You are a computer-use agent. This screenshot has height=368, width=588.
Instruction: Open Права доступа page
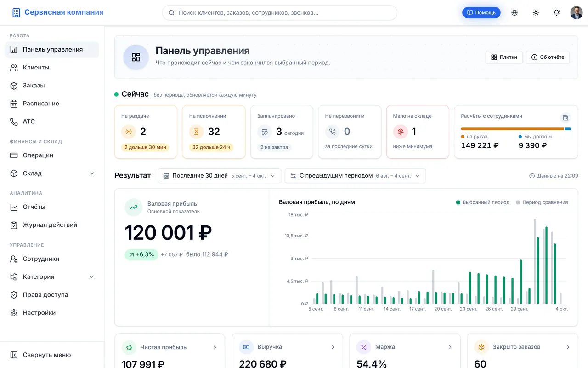52,295
